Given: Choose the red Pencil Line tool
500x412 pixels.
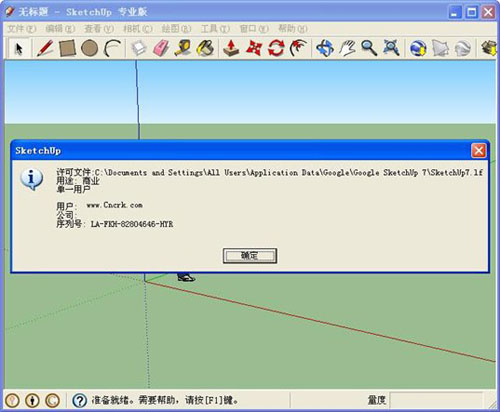Looking at the screenshot, I should tap(45, 48).
